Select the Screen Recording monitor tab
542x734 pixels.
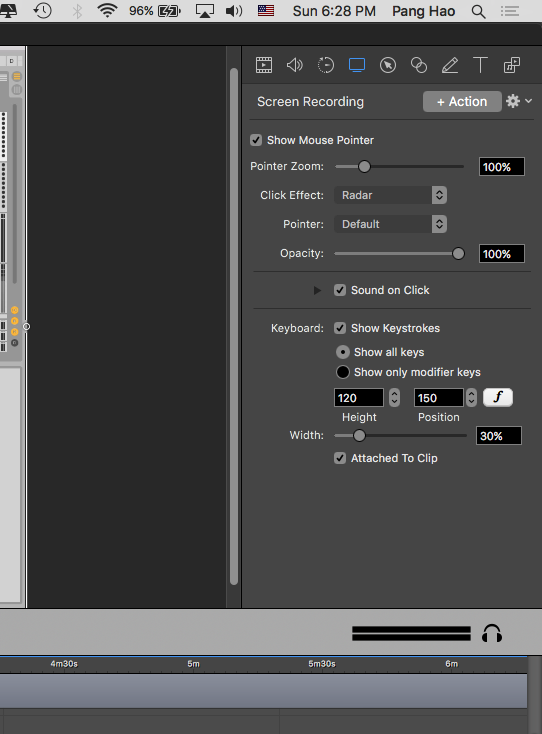pos(357,65)
